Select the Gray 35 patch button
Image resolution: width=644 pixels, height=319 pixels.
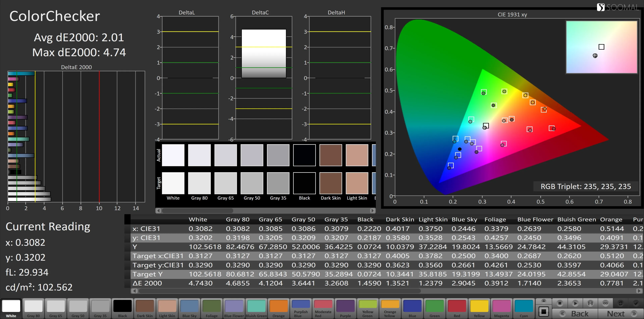click(100, 308)
